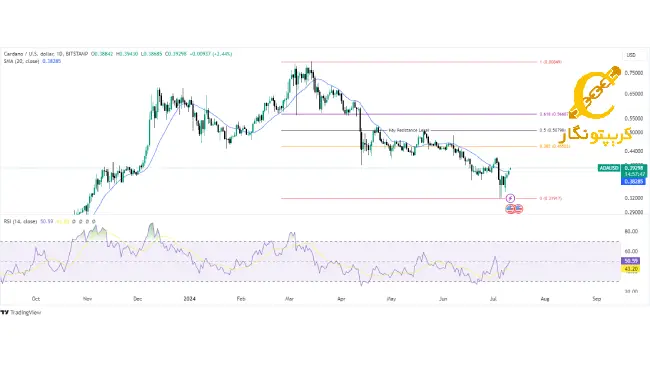Click the green 0.39298 last price label
The image size is (650, 365).
(633, 168)
